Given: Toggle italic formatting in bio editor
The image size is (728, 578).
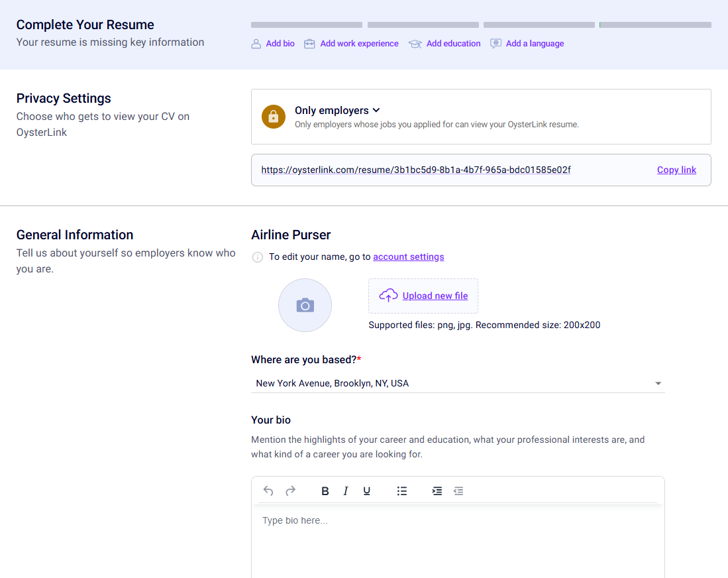Looking at the screenshot, I should click(345, 491).
